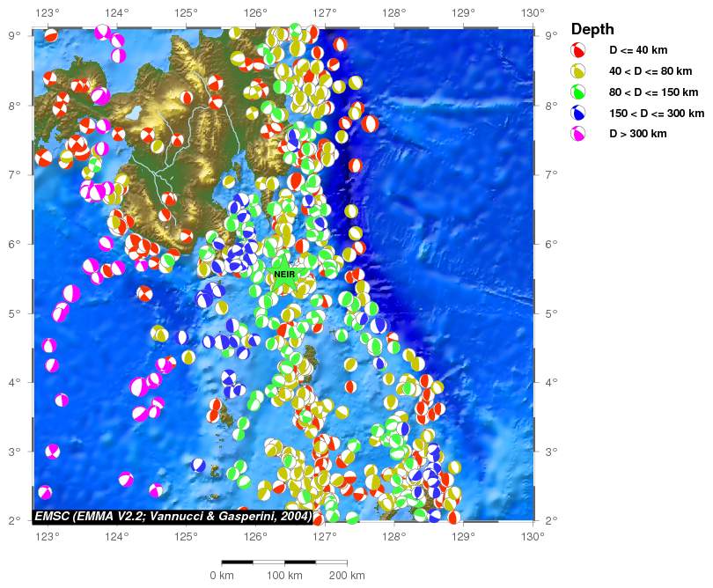Image resolution: width=713 pixels, height=588 pixels.
Task: Open the EMSC (EMMA V2.2) credit text
Action: [173, 516]
